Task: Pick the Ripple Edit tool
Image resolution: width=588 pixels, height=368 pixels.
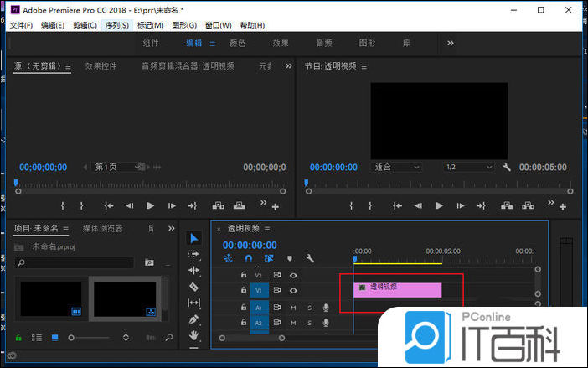Action: 194,271
